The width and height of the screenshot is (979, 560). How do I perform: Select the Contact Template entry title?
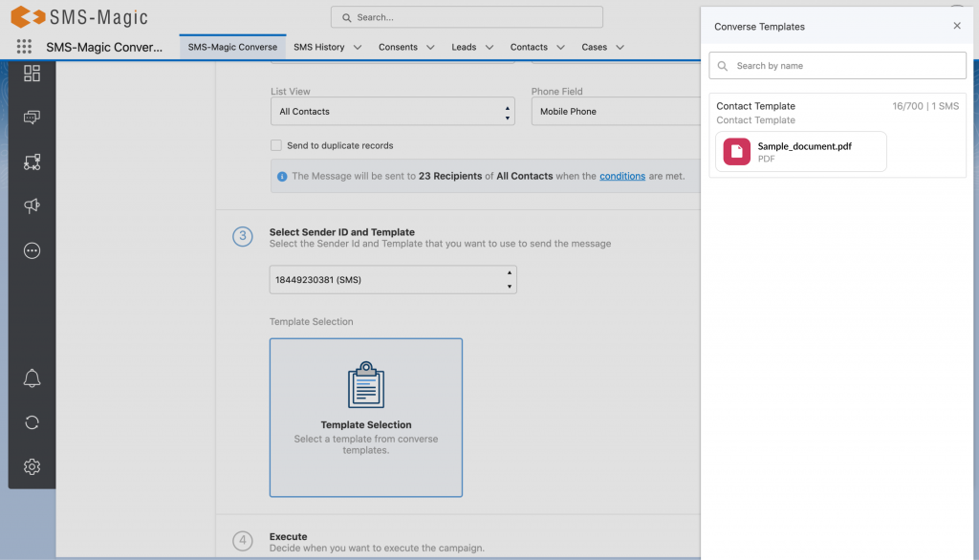pos(755,106)
